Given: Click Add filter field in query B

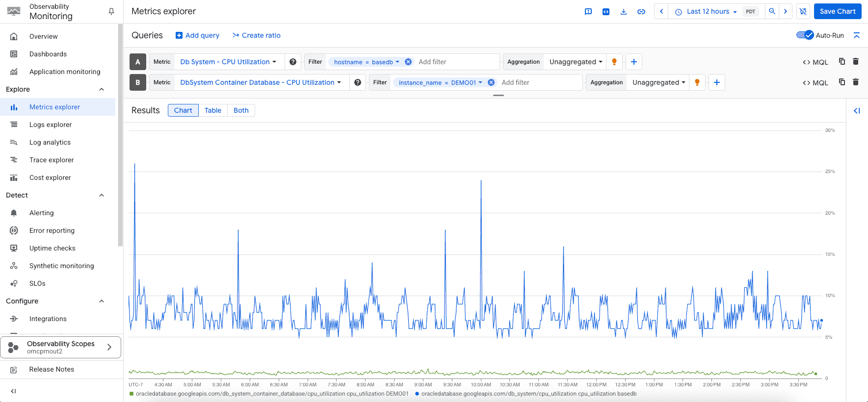Looking at the screenshot, I should (540, 82).
